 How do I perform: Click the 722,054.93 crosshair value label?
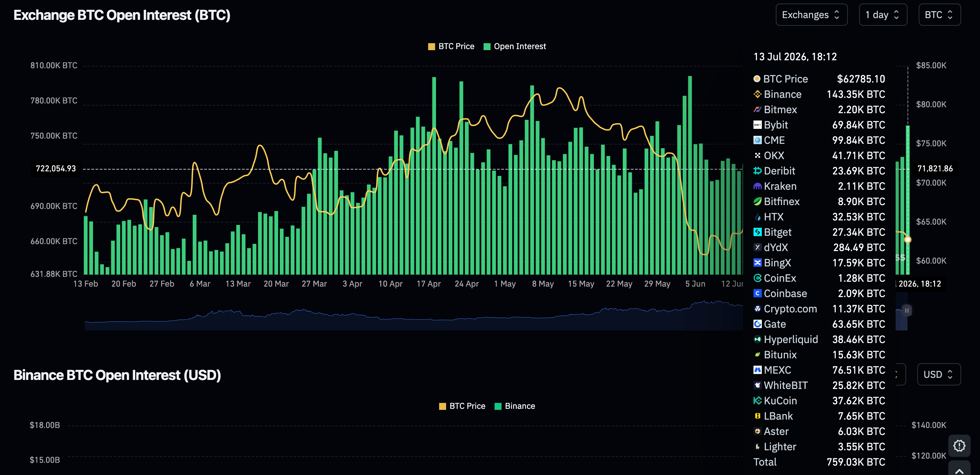(x=56, y=168)
